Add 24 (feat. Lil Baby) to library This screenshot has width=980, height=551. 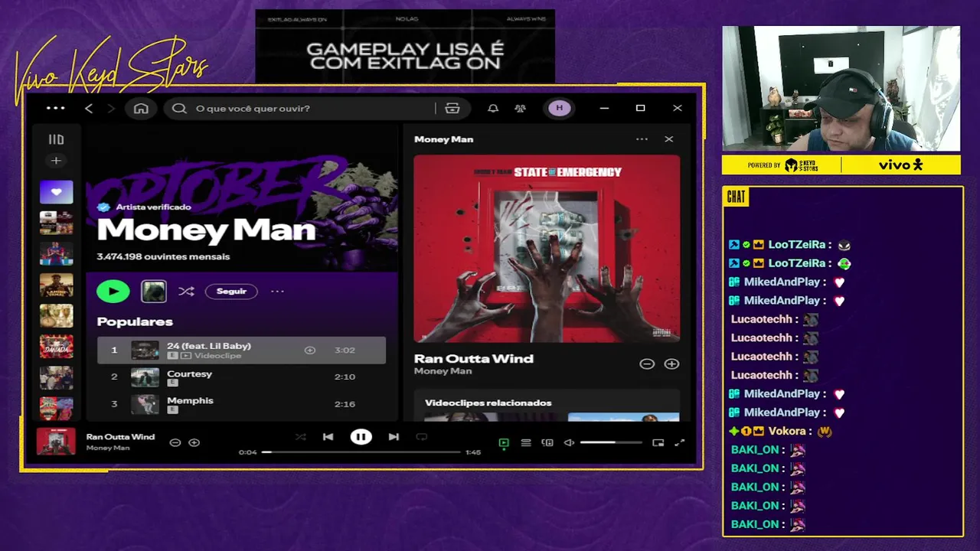pyautogui.click(x=310, y=350)
